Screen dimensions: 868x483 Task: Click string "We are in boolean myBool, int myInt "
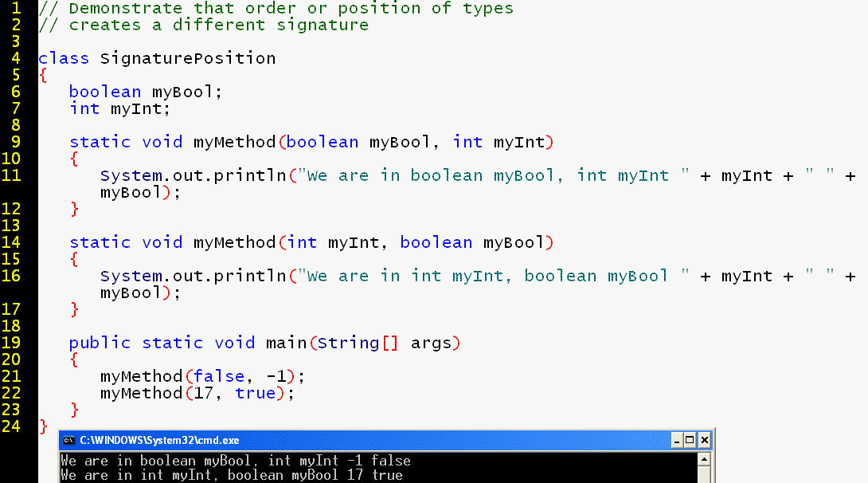pyautogui.click(x=494, y=175)
